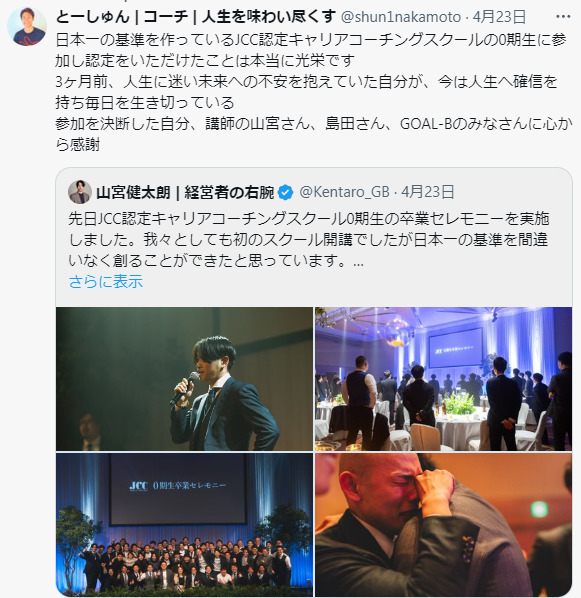Click とーしゅん's round profile avatar

27,26
